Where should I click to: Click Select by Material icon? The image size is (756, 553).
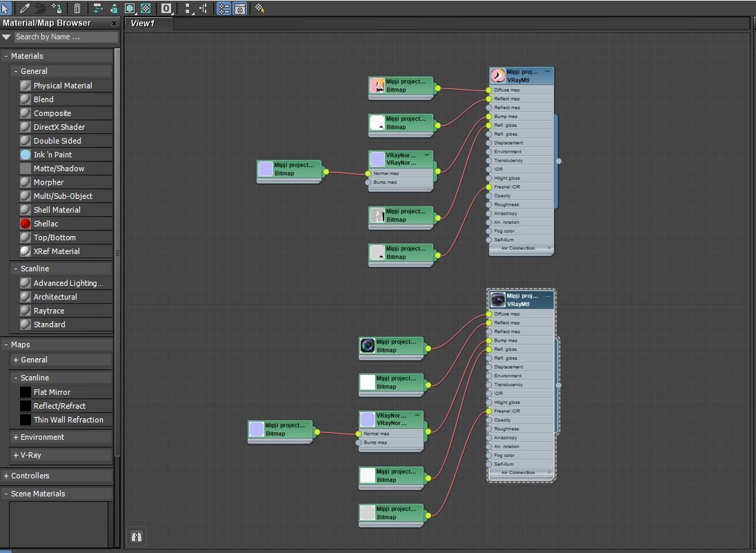click(x=259, y=8)
